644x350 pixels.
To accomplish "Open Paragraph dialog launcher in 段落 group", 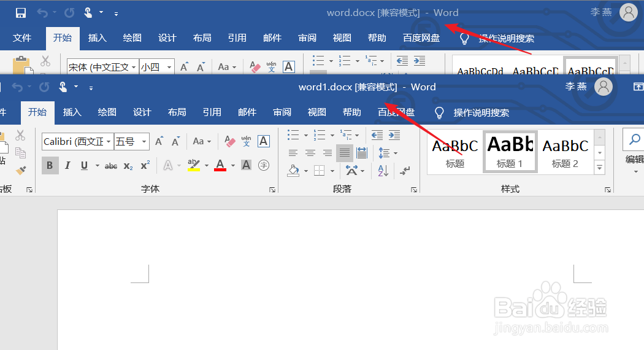I will (414, 190).
